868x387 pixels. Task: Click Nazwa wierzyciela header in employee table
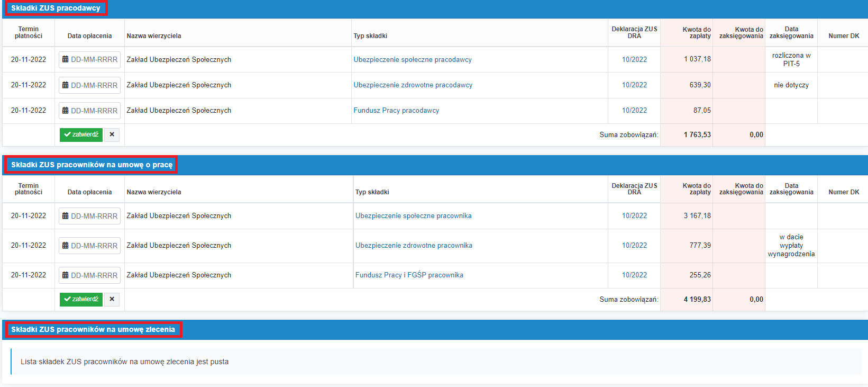(154, 192)
